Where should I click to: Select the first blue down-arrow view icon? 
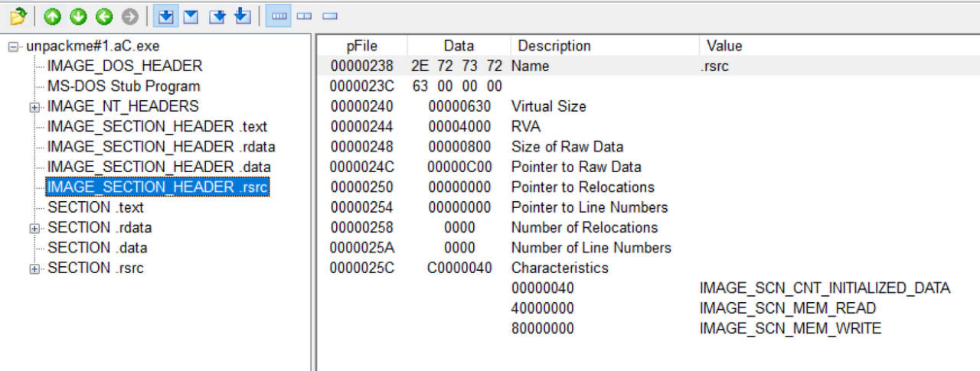[165, 15]
